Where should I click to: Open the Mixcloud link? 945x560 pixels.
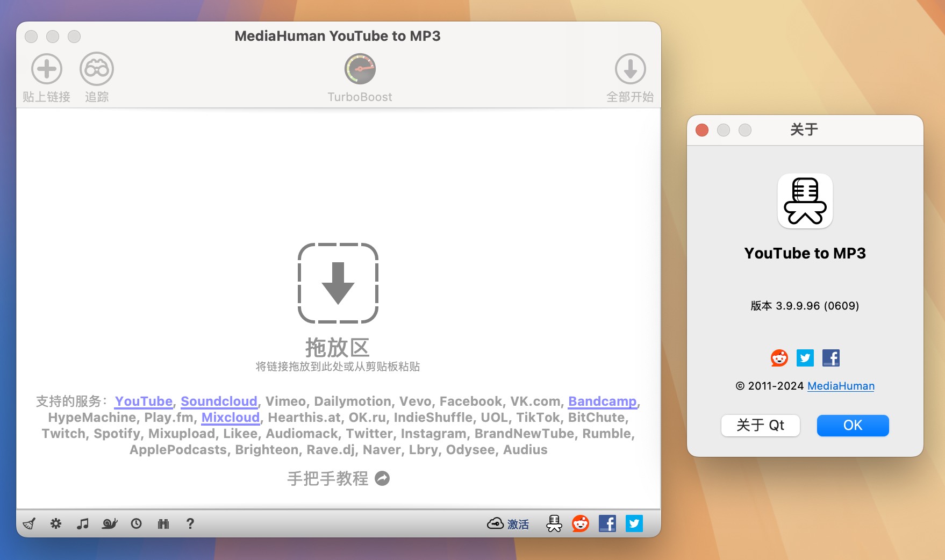tap(231, 418)
